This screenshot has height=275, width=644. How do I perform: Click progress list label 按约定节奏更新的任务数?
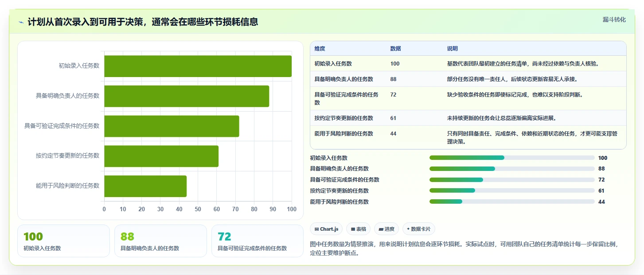click(x=340, y=190)
